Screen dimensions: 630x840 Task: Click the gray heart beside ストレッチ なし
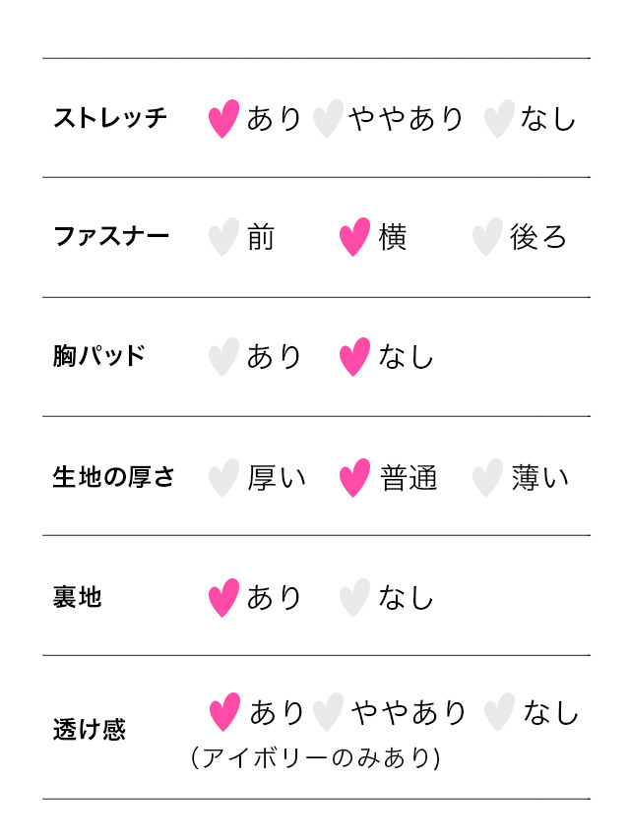pos(499,118)
